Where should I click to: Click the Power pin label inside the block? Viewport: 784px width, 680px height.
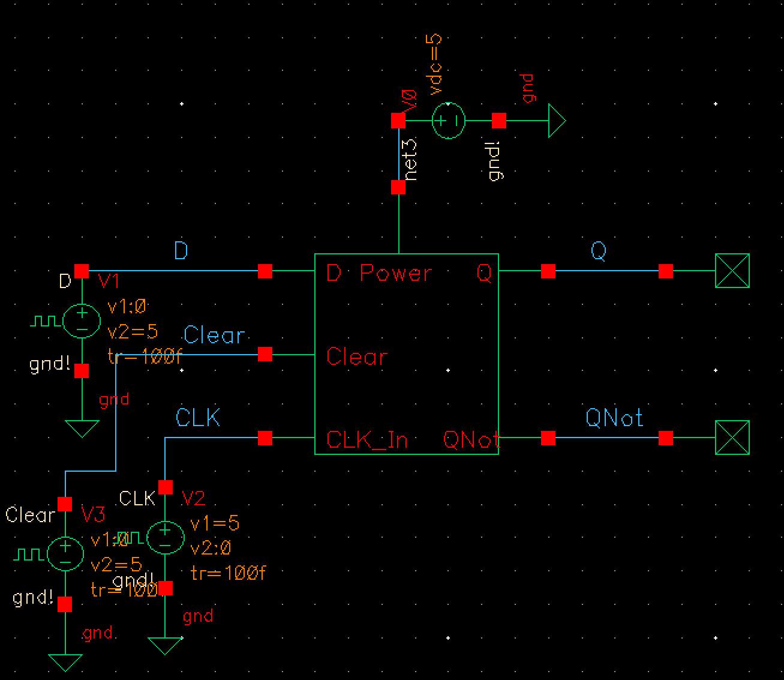[x=396, y=274]
